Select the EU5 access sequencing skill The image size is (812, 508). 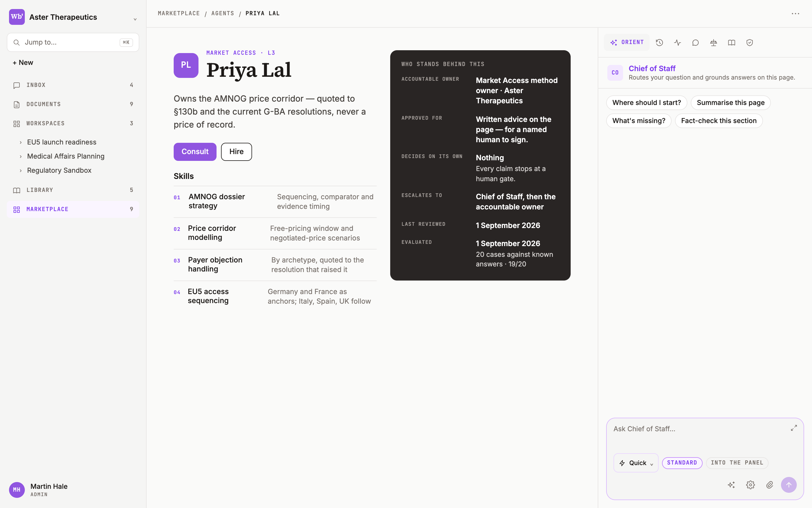275,296
